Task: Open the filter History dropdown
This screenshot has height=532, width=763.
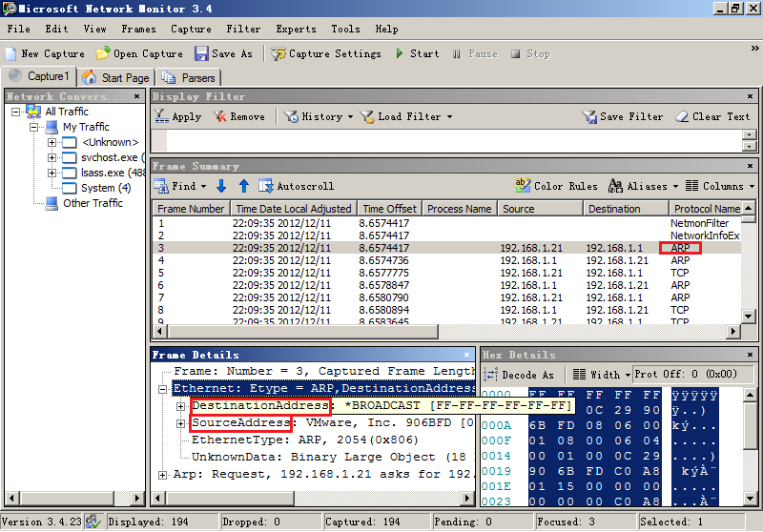Action: pos(319,116)
